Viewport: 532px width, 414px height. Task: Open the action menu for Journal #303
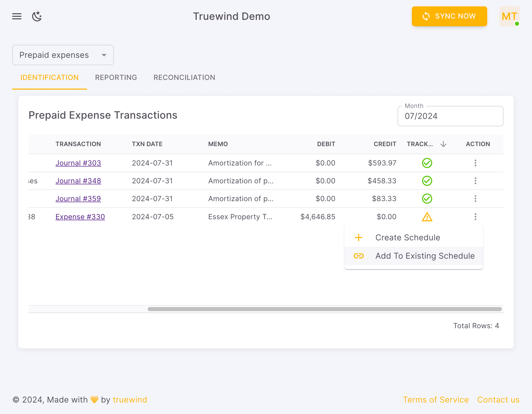pos(475,163)
